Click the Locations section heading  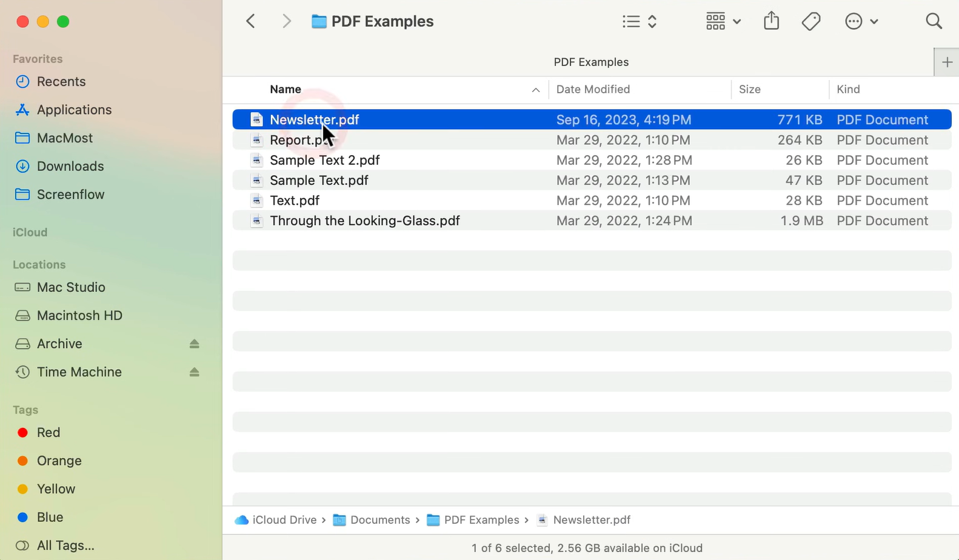tap(39, 264)
